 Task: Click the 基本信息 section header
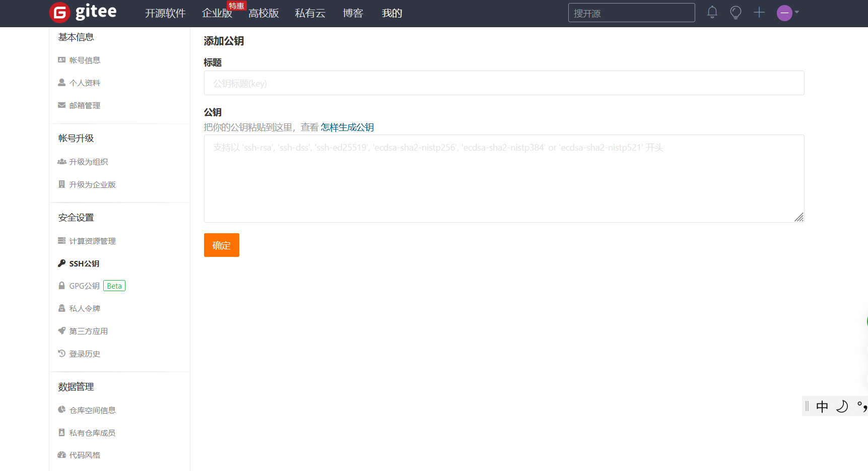coord(76,37)
